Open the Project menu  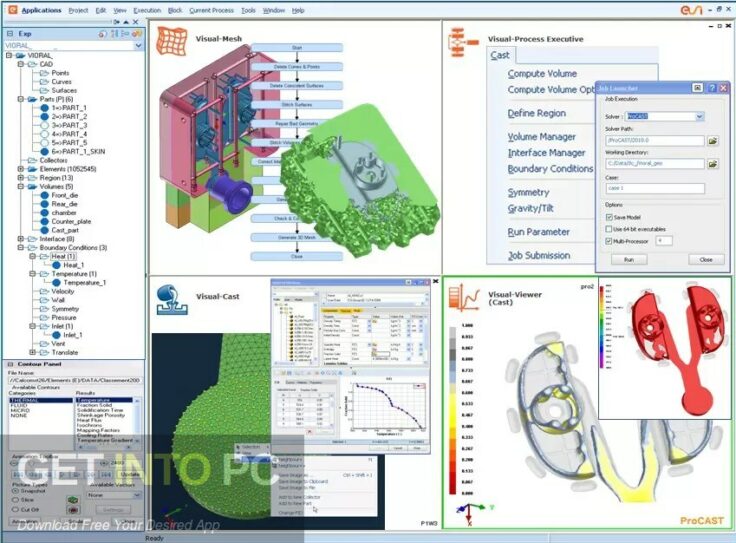coord(78,10)
